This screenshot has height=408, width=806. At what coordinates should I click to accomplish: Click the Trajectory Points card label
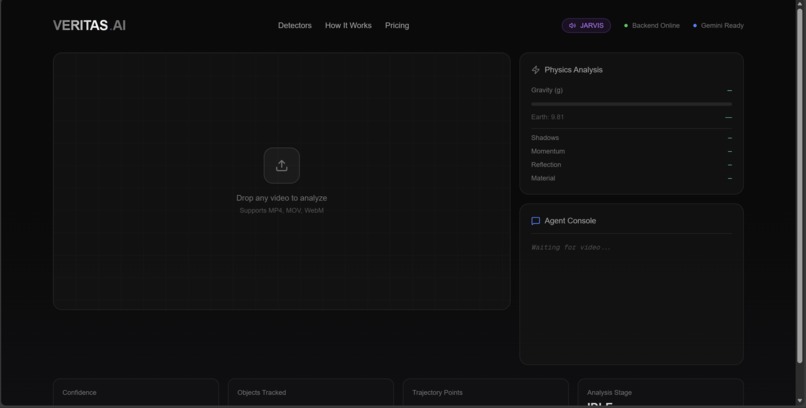click(x=437, y=393)
